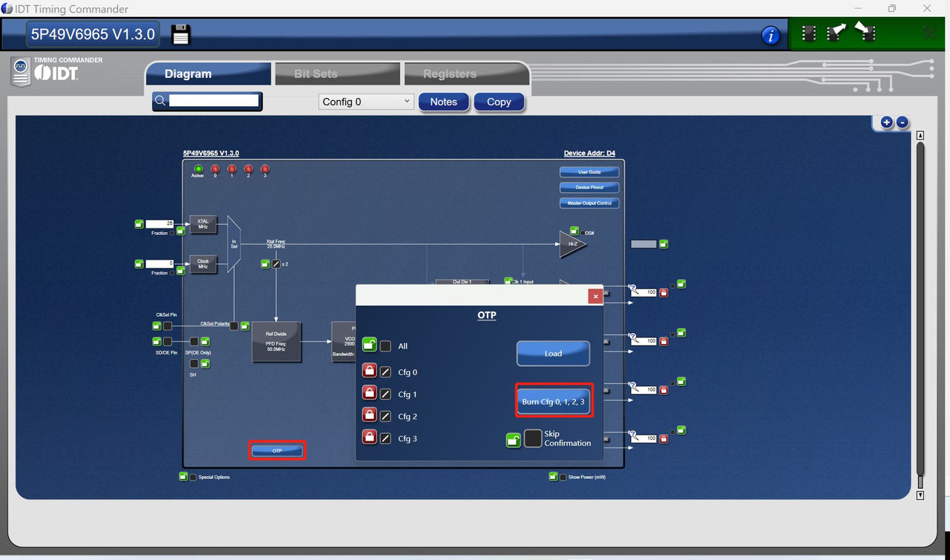
Task: Open the User Guide button
Action: [x=589, y=172]
